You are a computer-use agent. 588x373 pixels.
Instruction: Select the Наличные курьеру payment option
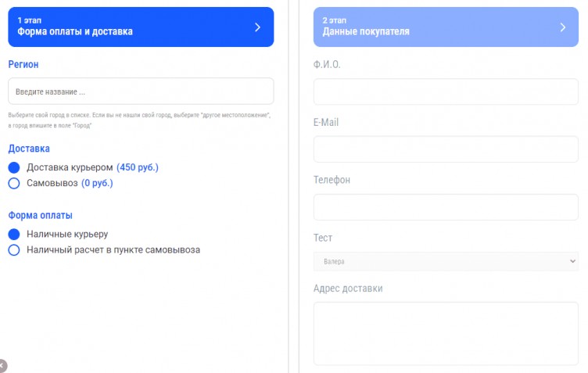click(x=14, y=234)
